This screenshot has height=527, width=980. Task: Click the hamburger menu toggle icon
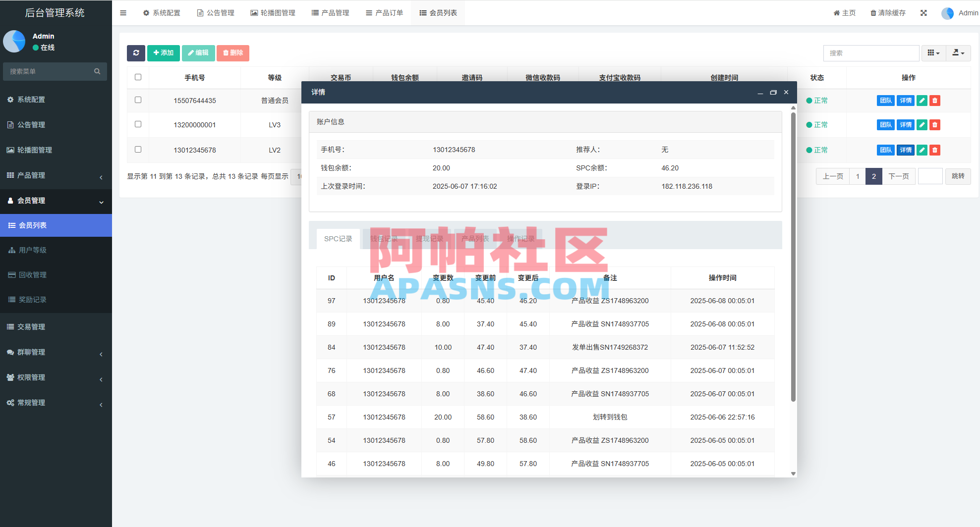click(x=123, y=13)
